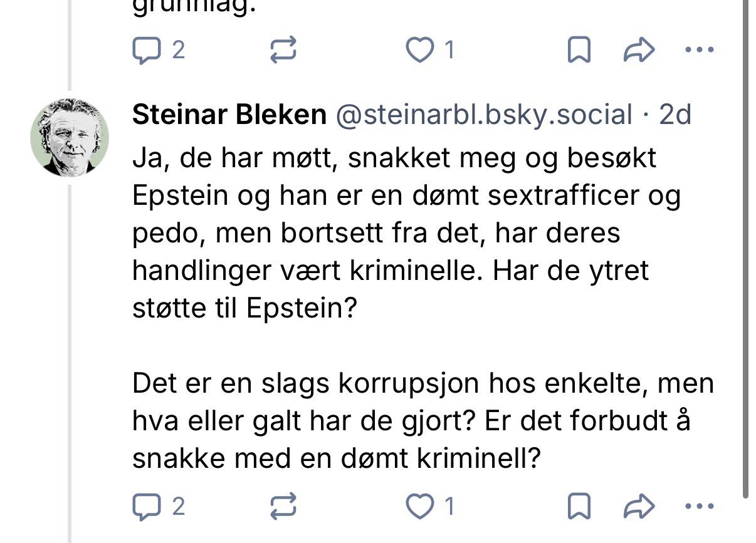The height and width of the screenshot is (543, 756).
Task: Click the "2d" post timestamp
Action: [675, 115]
